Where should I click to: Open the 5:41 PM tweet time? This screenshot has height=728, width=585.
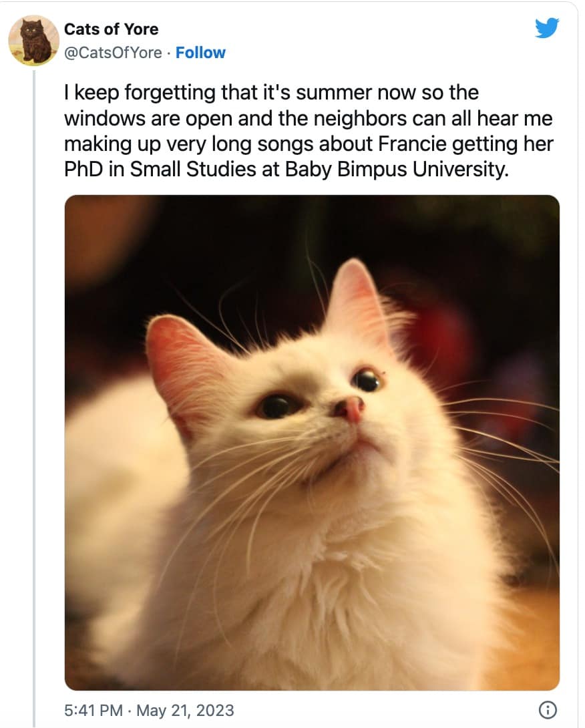[92, 709]
